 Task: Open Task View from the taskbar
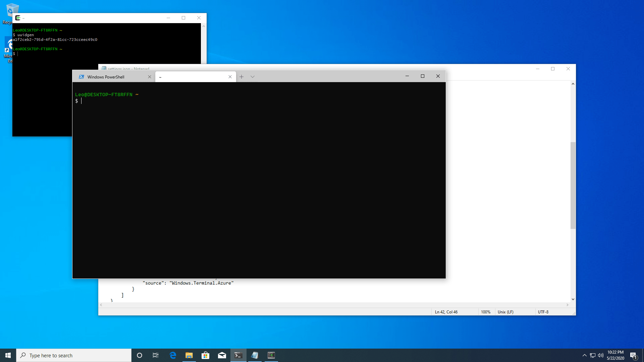pos(156,355)
